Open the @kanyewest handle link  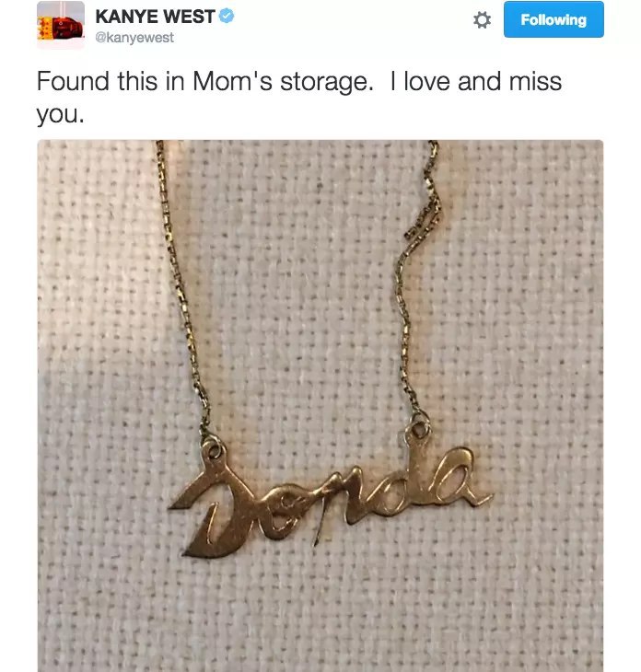[x=134, y=38]
